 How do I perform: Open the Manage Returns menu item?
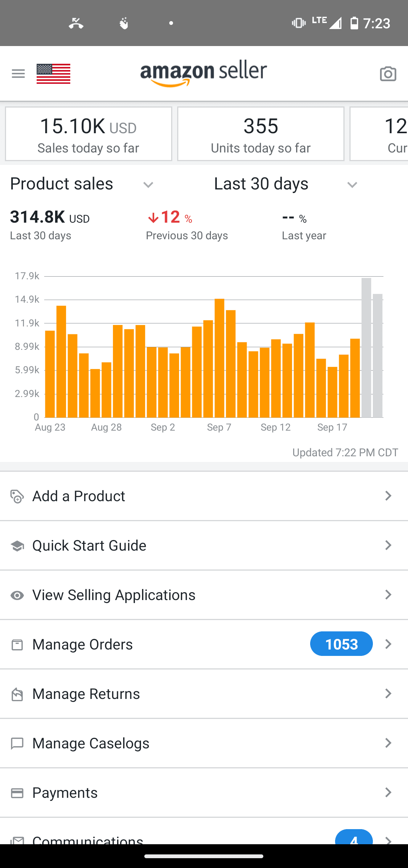coord(86,694)
